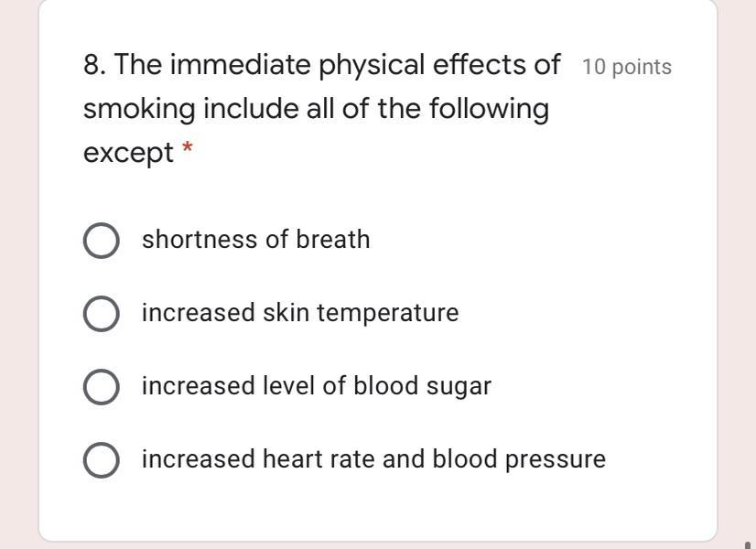
Task: Click the pink page margin right of the card
Action: coord(737,274)
